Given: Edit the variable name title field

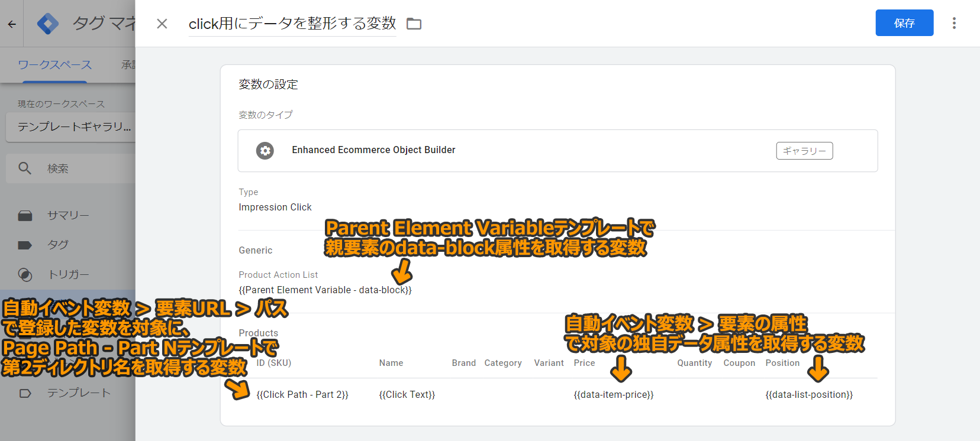Looking at the screenshot, I should pos(292,24).
